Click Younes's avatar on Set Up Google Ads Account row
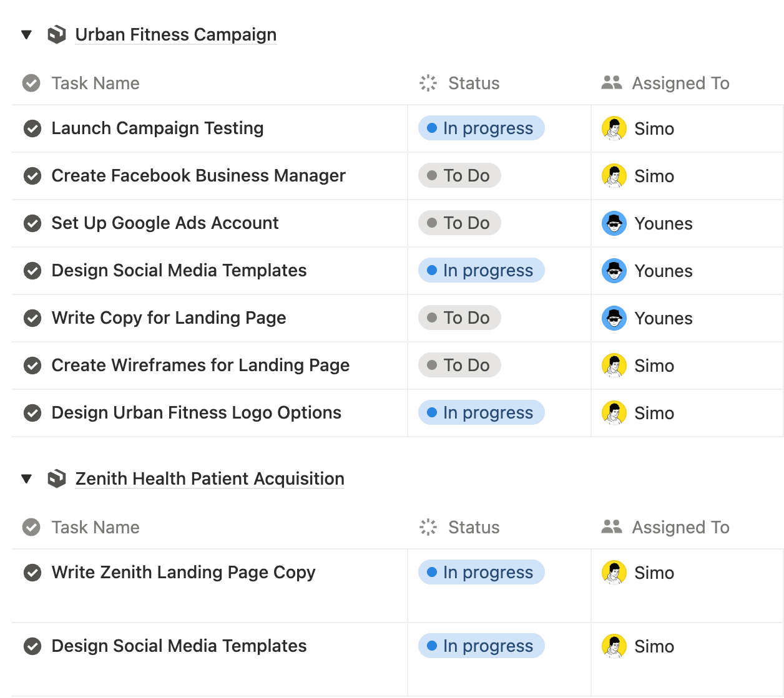 614,223
